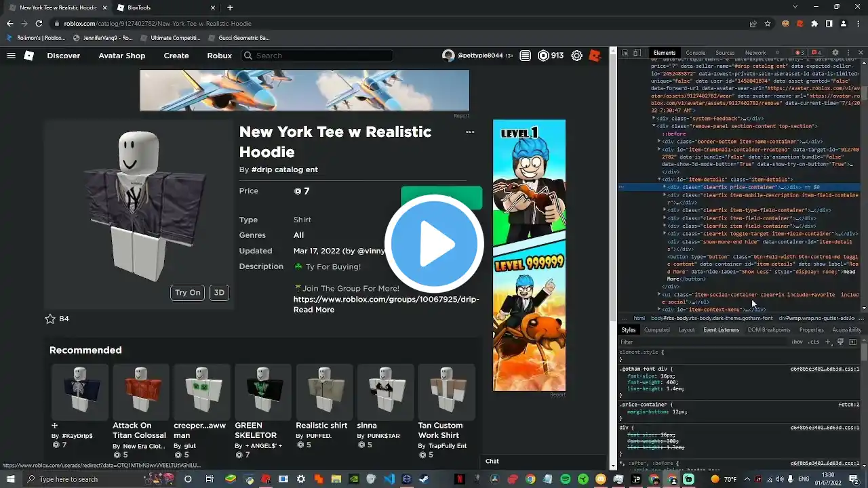Open Attack On Titan Colossal recommended thumbnail

coord(140,392)
